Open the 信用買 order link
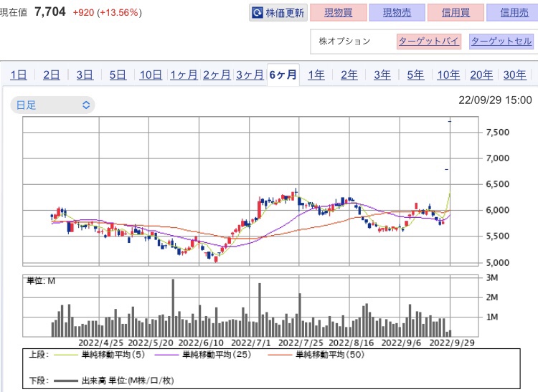This screenshot has height=392, width=538. click(456, 13)
